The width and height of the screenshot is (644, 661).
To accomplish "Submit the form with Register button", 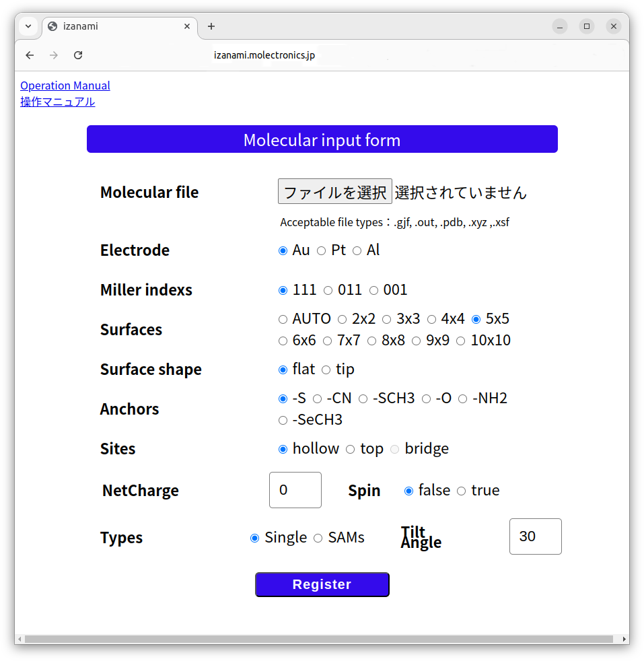I will pos(322,584).
